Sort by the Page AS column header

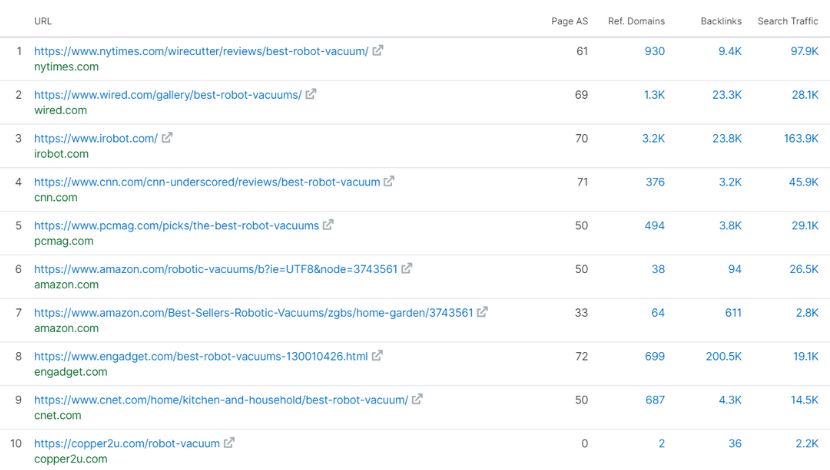569,21
